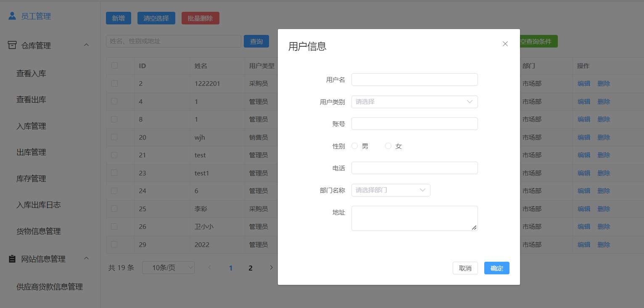This screenshot has height=308, width=644.
Task: Click the 确定 button in dialog
Action: click(x=497, y=268)
